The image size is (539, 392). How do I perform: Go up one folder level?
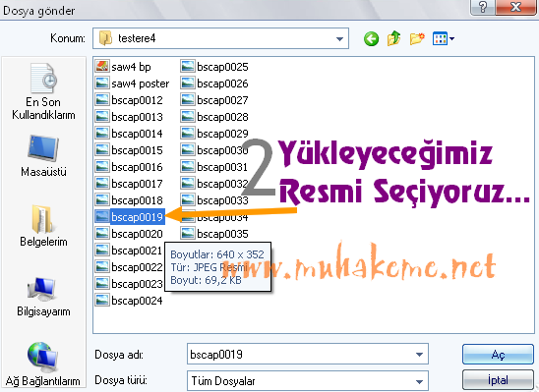(394, 38)
